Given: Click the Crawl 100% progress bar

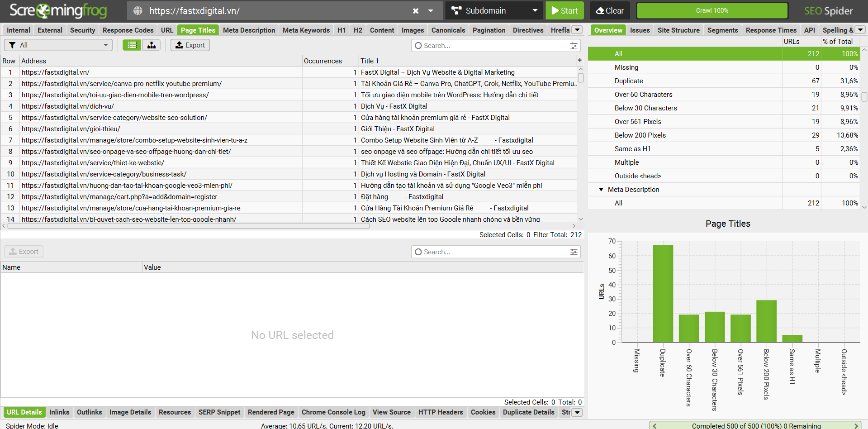Looking at the screenshot, I should (x=712, y=10).
